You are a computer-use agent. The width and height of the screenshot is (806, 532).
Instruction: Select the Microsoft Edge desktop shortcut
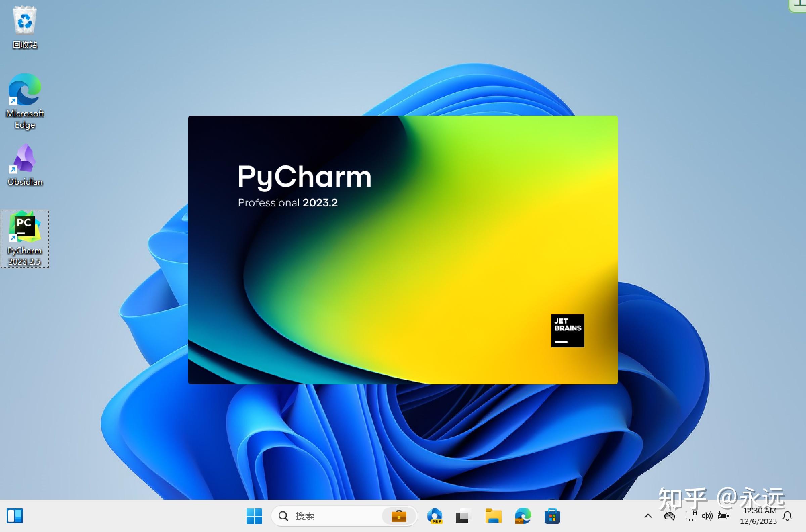pyautogui.click(x=25, y=101)
